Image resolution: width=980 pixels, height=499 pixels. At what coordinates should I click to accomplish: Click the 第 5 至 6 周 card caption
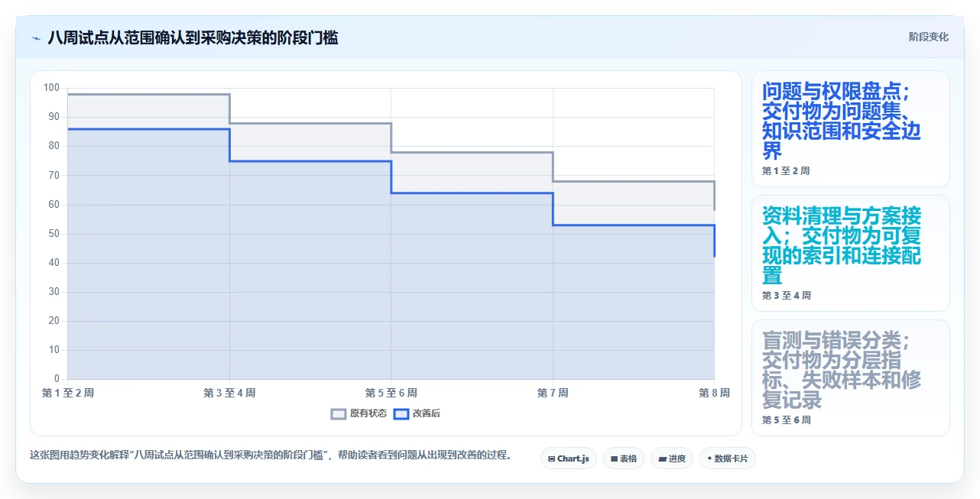pyautogui.click(x=787, y=420)
